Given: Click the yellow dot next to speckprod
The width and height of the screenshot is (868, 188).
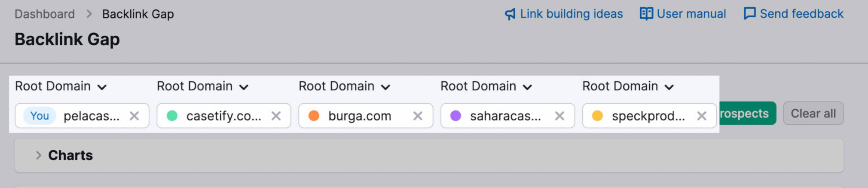Looking at the screenshot, I should click(598, 116).
